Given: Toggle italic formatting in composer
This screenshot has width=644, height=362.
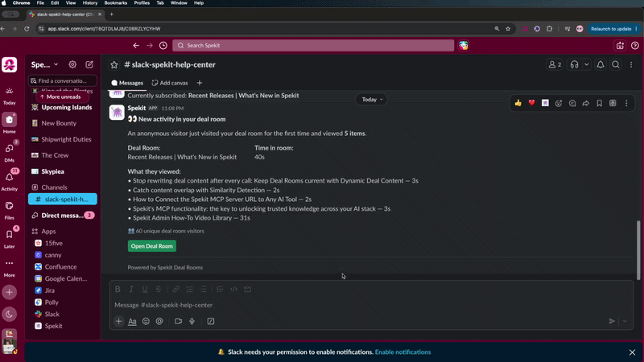Looking at the screenshot, I should [131, 290].
